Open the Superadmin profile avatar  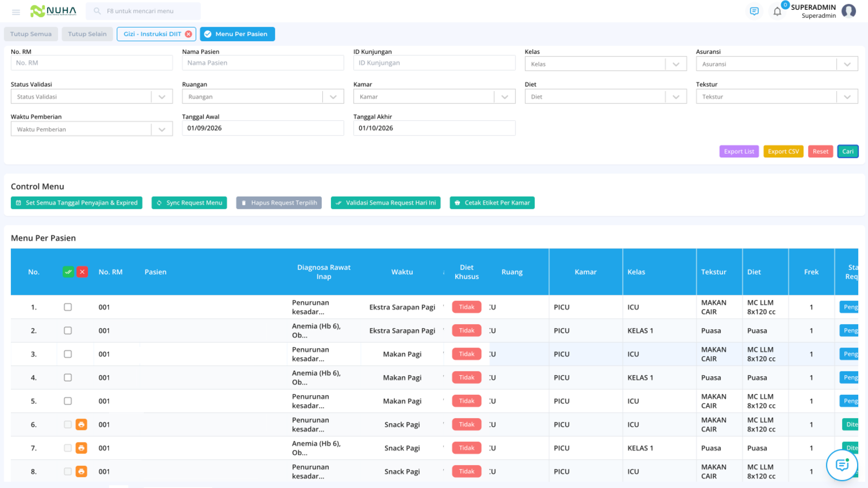click(849, 11)
